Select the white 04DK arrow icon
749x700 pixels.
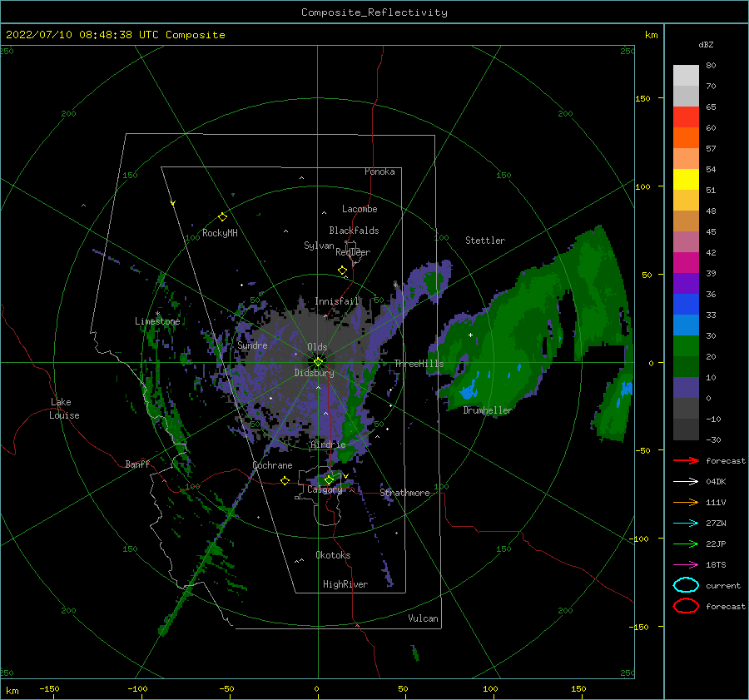[x=686, y=481]
